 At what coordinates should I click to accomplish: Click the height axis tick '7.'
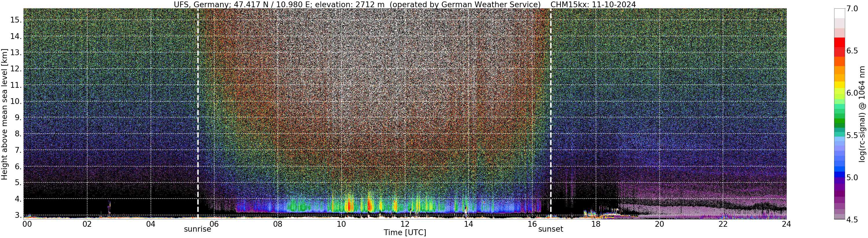[x=18, y=150]
